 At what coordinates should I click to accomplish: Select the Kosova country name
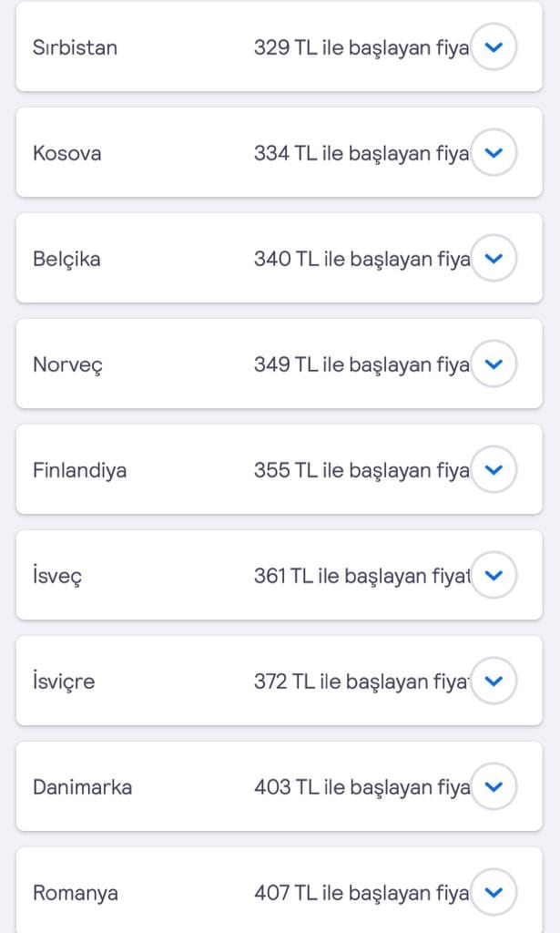click(66, 153)
